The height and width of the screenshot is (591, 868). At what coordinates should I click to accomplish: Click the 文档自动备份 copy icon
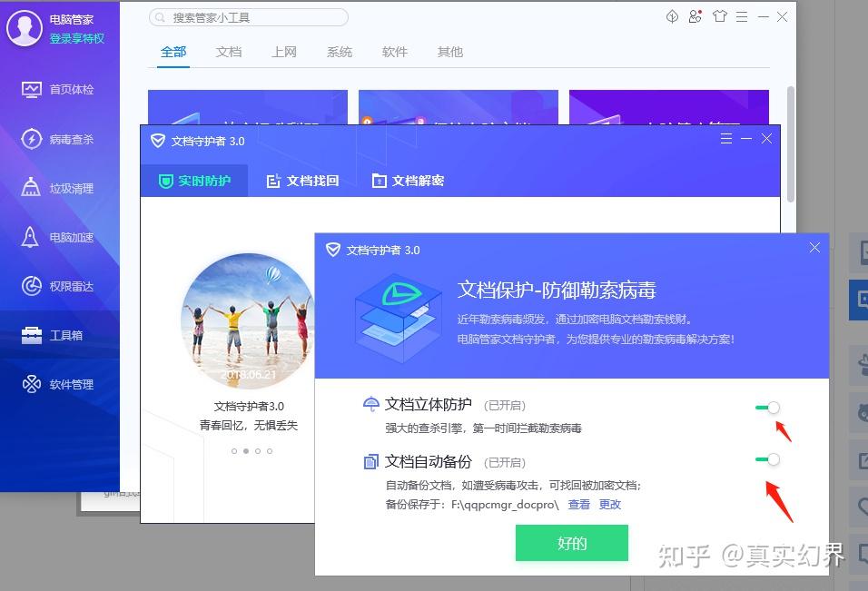(370, 461)
